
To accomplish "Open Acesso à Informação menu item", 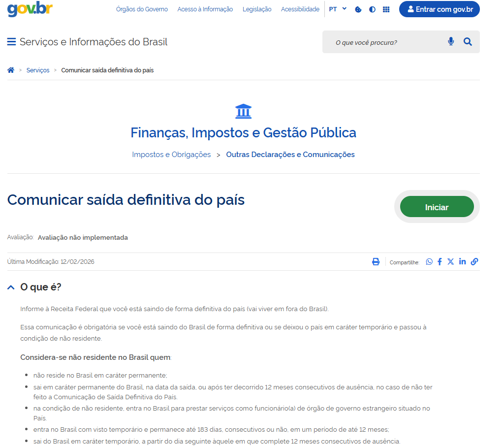I will coord(205,9).
